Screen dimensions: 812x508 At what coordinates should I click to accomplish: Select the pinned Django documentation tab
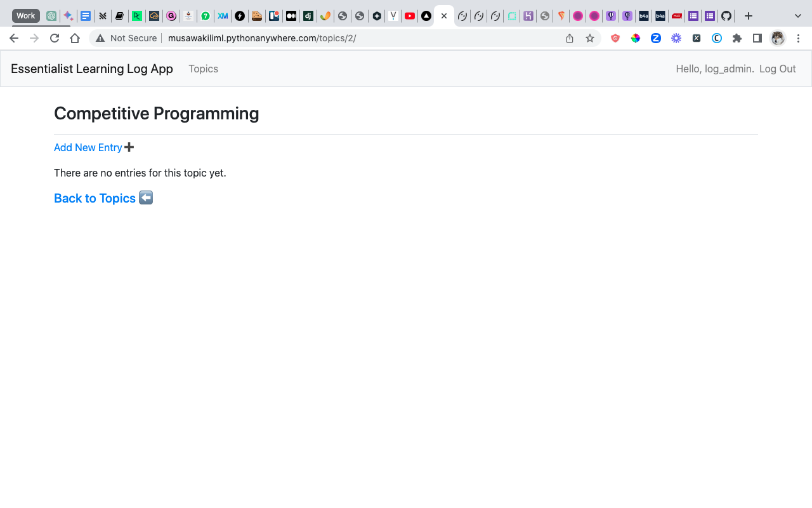click(308, 16)
